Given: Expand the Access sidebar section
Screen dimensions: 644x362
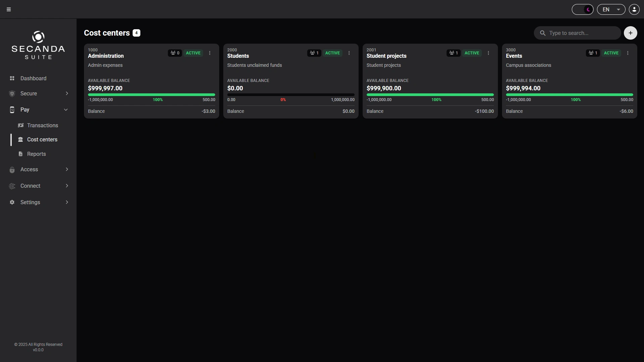Looking at the screenshot, I should 38,170.
